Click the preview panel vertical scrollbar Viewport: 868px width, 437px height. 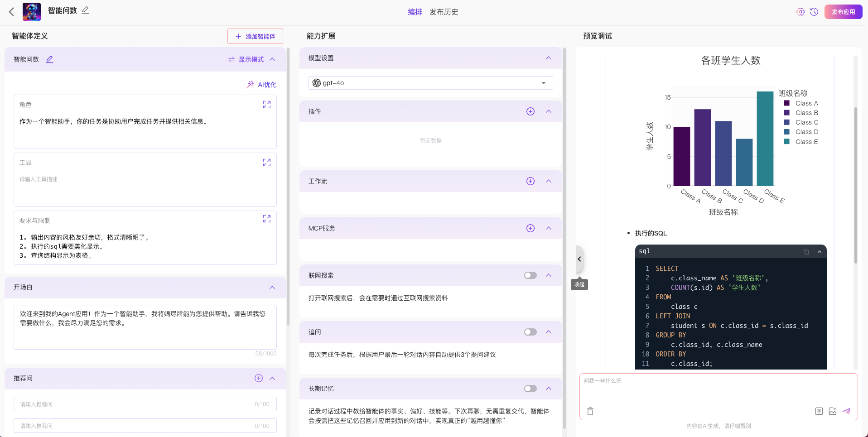pos(856,186)
